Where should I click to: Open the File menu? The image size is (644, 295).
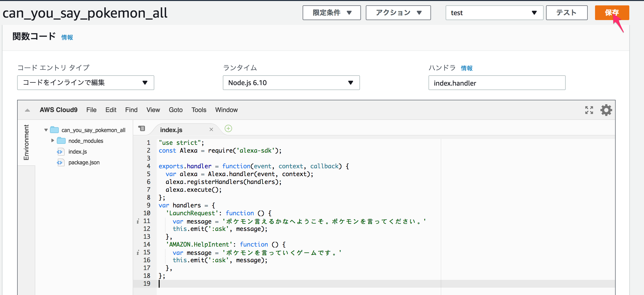click(x=91, y=110)
